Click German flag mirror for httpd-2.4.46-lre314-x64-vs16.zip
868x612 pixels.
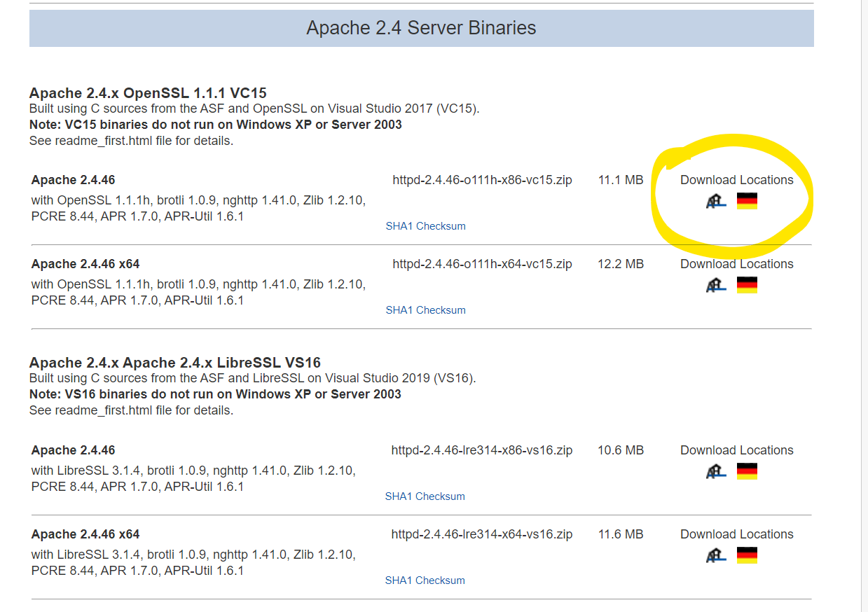748,556
